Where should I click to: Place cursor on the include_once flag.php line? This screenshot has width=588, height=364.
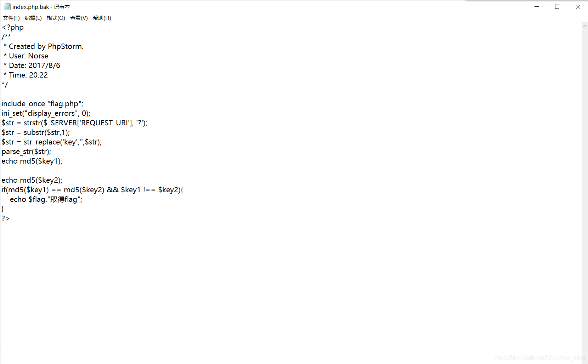point(43,103)
